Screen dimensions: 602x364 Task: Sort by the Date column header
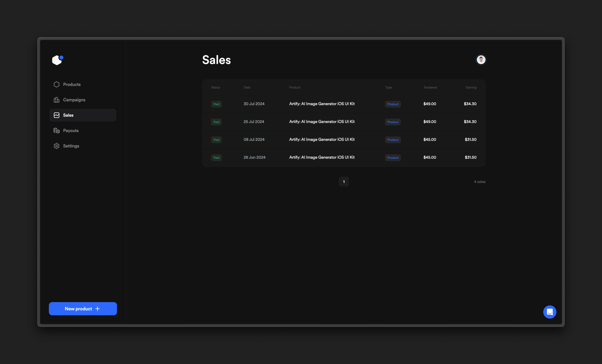[x=247, y=87]
